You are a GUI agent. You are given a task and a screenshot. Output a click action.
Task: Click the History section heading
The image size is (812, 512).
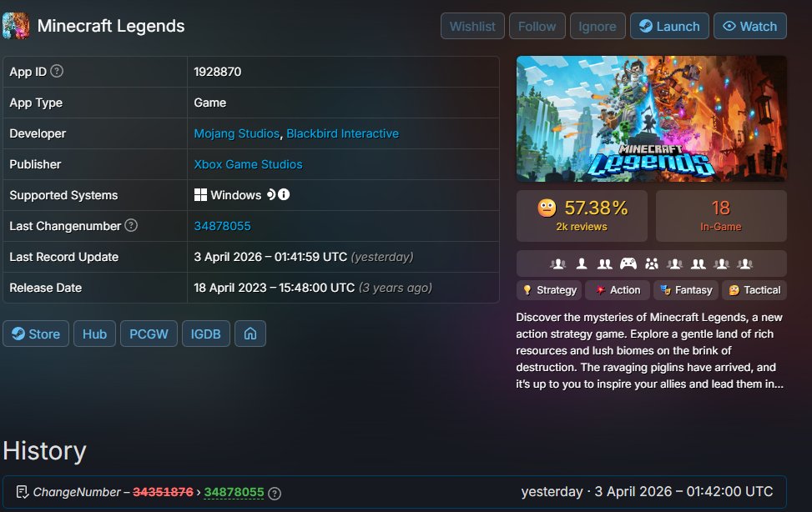(44, 450)
